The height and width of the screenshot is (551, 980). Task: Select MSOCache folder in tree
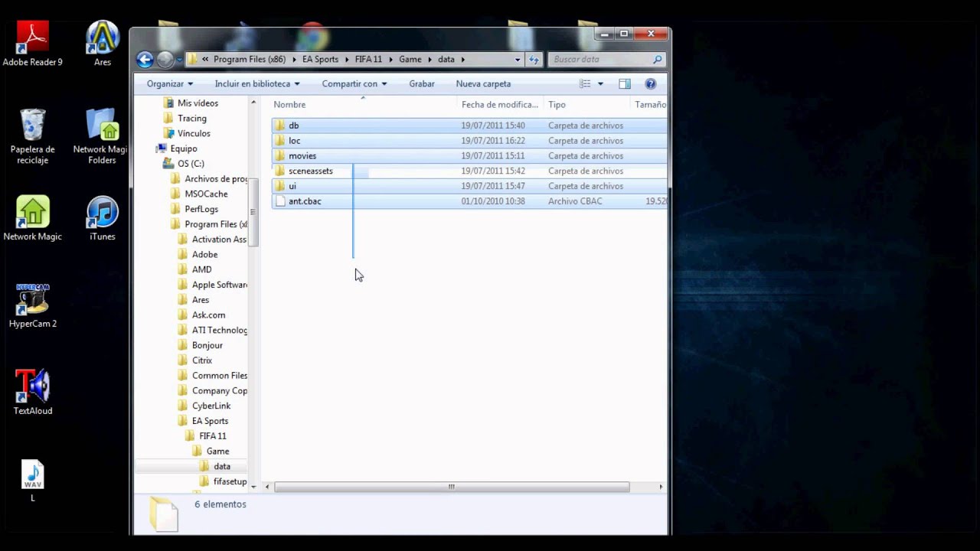pyautogui.click(x=206, y=194)
